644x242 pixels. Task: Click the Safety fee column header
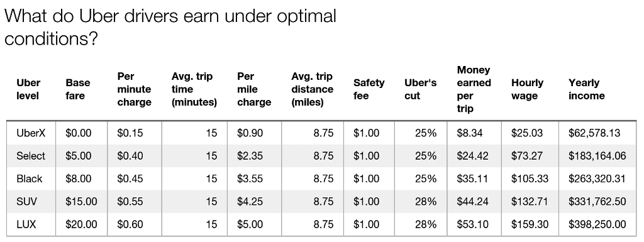point(369,89)
